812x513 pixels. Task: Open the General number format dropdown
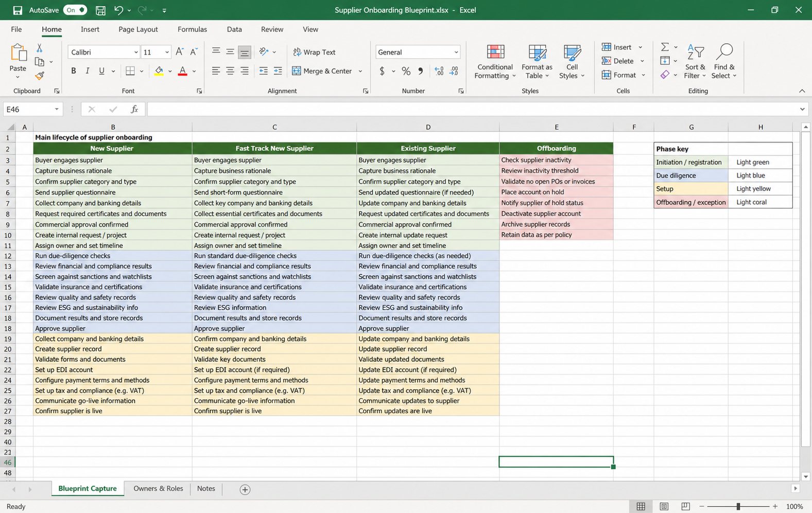coord(456,52)
